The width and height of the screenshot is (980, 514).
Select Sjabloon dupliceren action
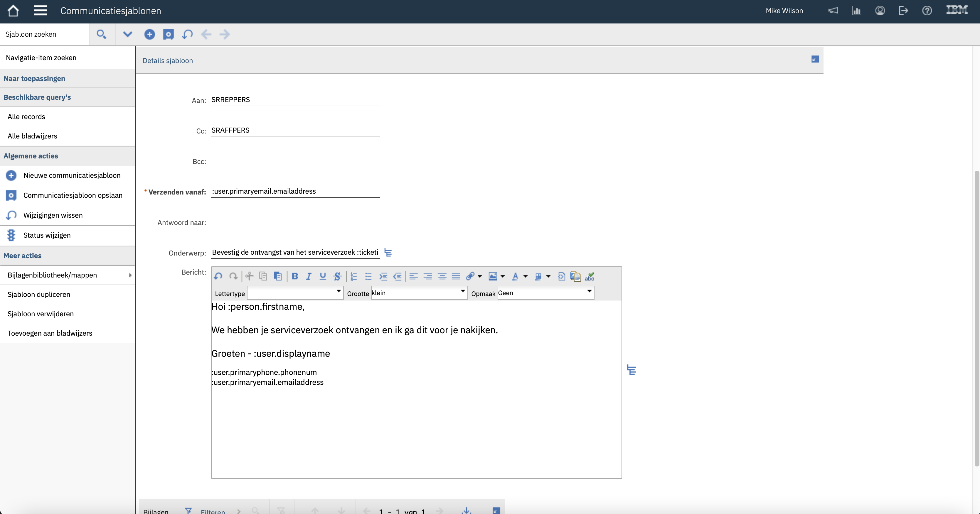point(39,294)
